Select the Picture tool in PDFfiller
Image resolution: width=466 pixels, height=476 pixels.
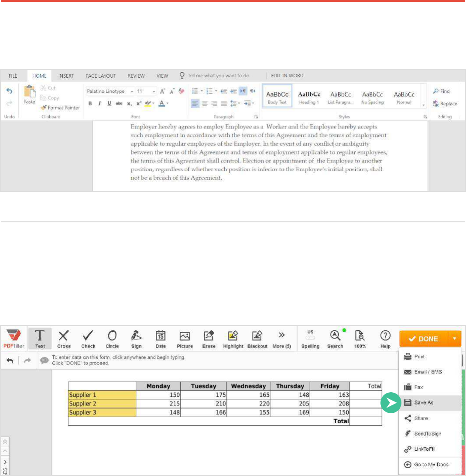185,339
